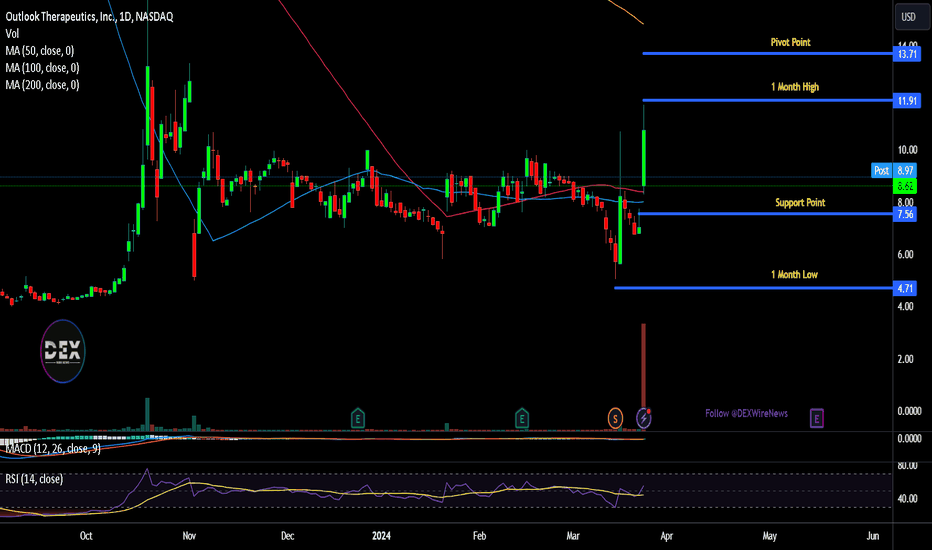Click the DEX logo badge
Image resolution: width=932 pixels, height=550 pixels.
pyautogui.click(x=63, y=351)
